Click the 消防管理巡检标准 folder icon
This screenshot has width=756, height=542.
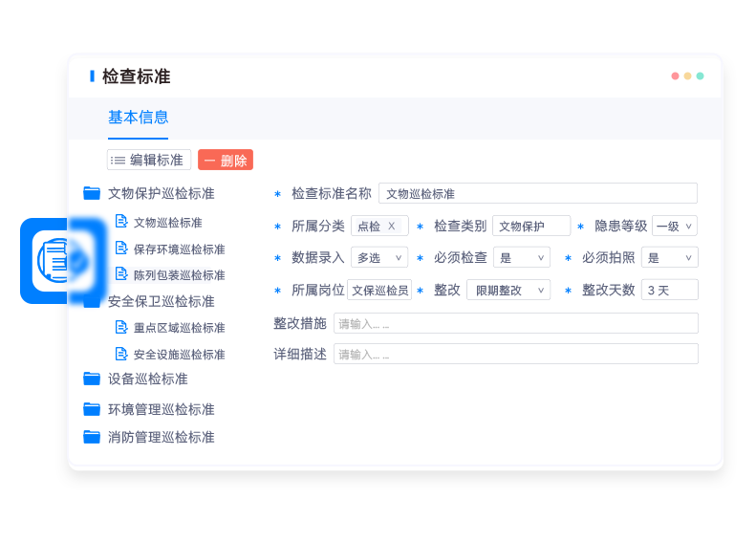click(x=92, y=437)
